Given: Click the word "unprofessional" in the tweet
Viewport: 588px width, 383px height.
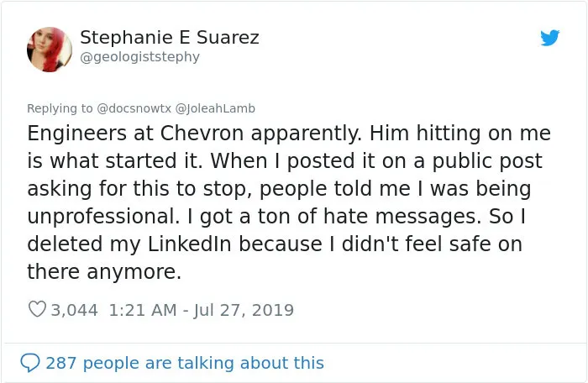Looking at the screenshot, I should pyautogui.click(x=103, y=217).
